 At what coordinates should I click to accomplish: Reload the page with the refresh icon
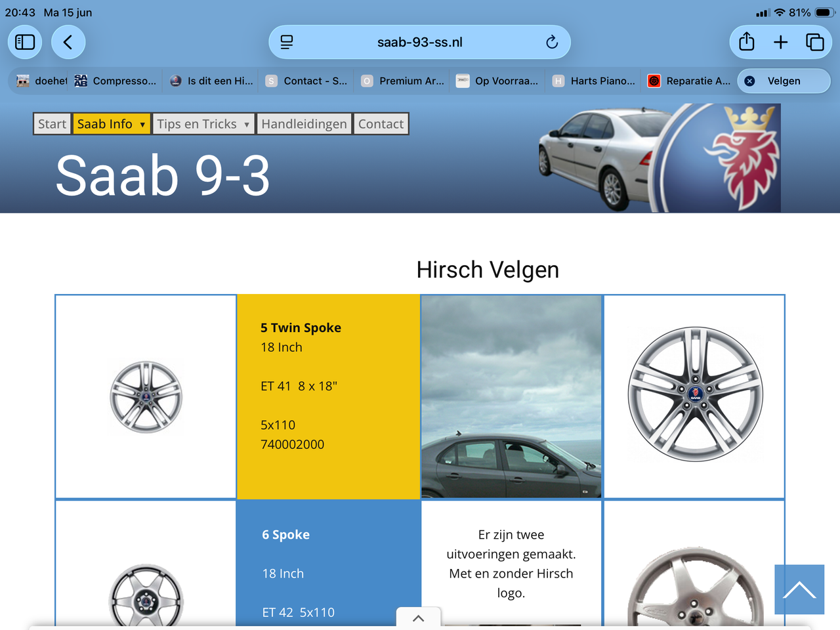(552, 42)
